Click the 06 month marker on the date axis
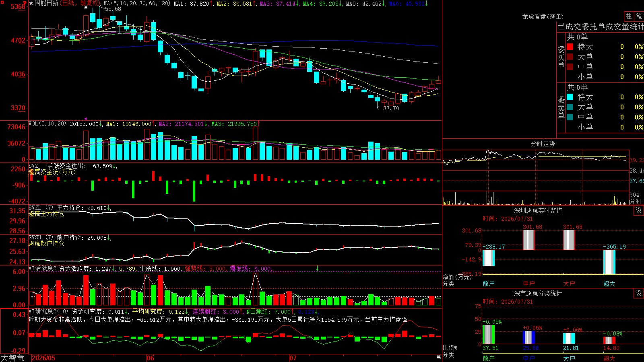 [151, 358]
